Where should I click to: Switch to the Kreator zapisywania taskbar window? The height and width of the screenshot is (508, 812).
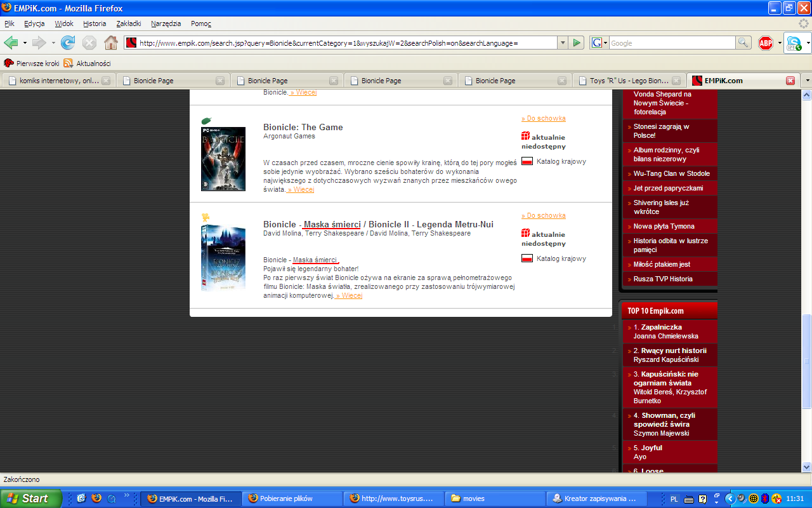coord(597,498)
